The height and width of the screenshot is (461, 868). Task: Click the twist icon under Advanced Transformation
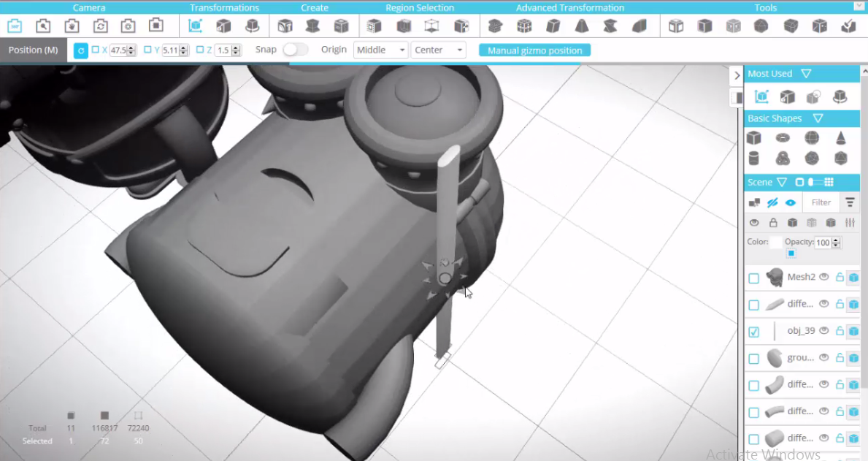tap(610, 26)
